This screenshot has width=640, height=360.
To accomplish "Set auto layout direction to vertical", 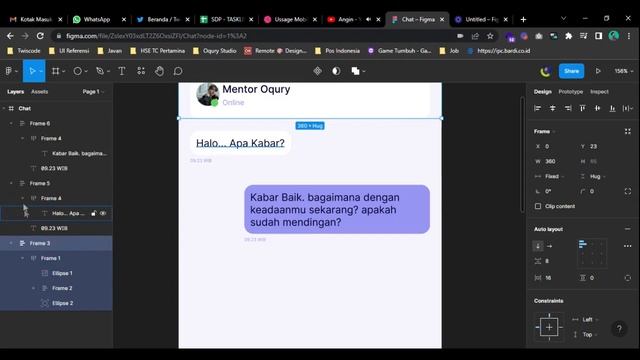I will click(538, 246).
